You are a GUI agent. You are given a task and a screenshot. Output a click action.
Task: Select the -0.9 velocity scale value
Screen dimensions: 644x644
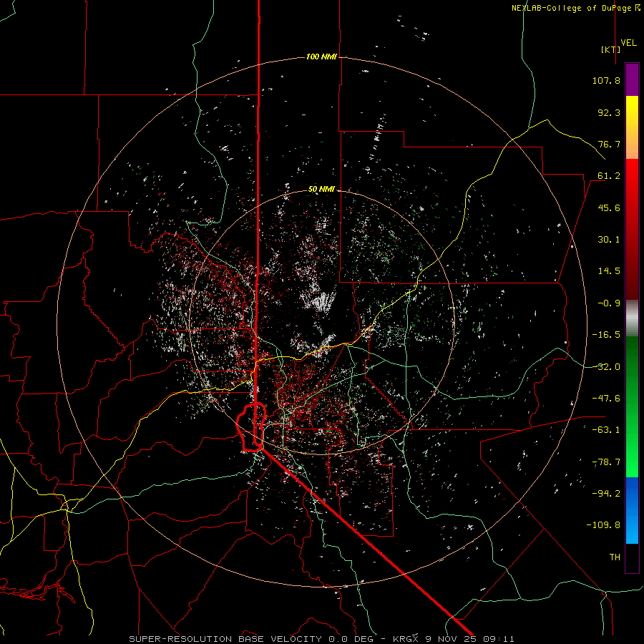(609, 303)
